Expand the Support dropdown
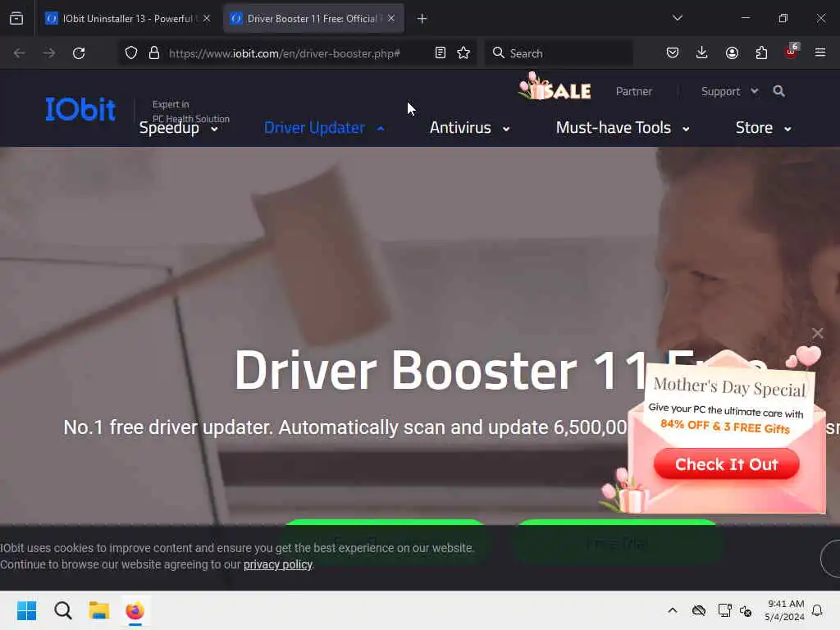 729,92
